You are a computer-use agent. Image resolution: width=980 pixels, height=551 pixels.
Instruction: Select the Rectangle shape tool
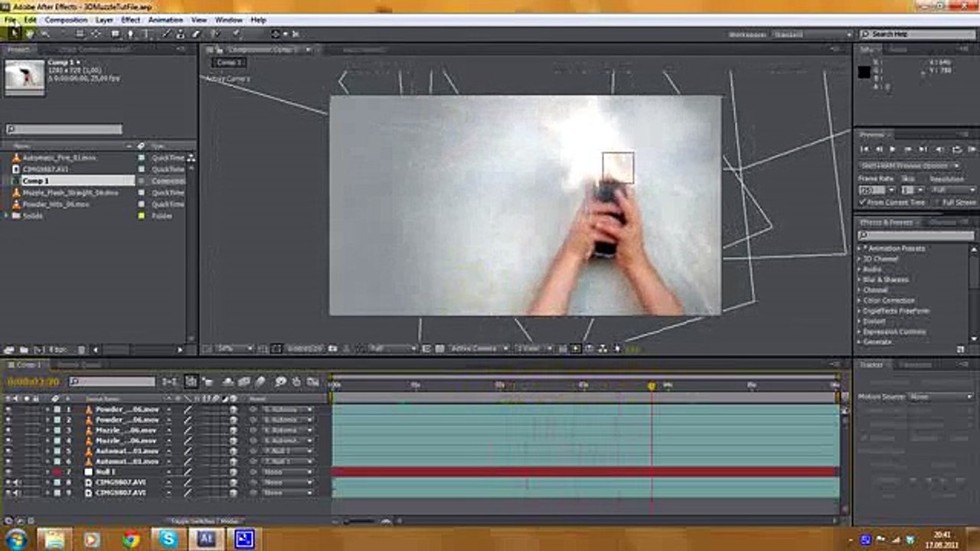coord(115,34)
